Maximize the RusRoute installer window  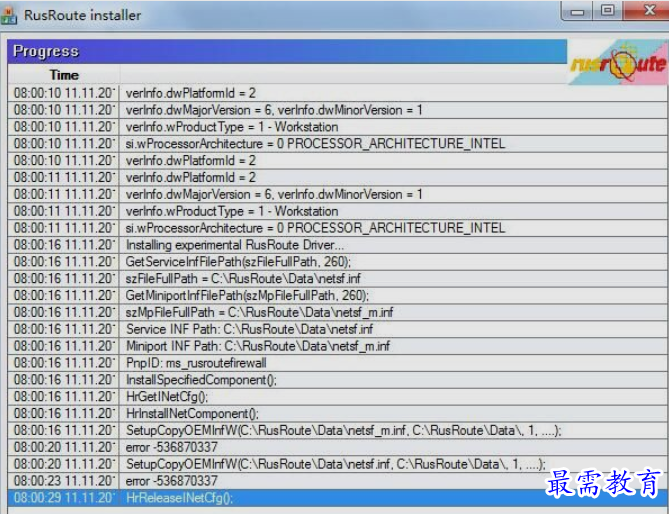608,11
